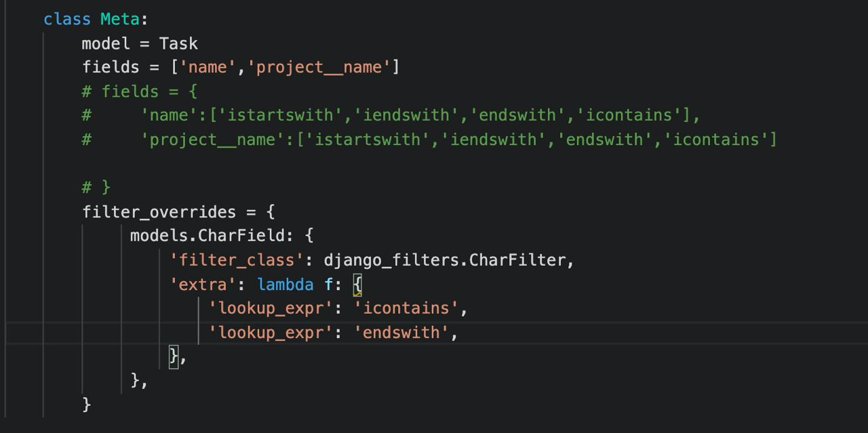Click 'django_filters.CharFilter' value

pyautogui.click(x=445, y=260)
